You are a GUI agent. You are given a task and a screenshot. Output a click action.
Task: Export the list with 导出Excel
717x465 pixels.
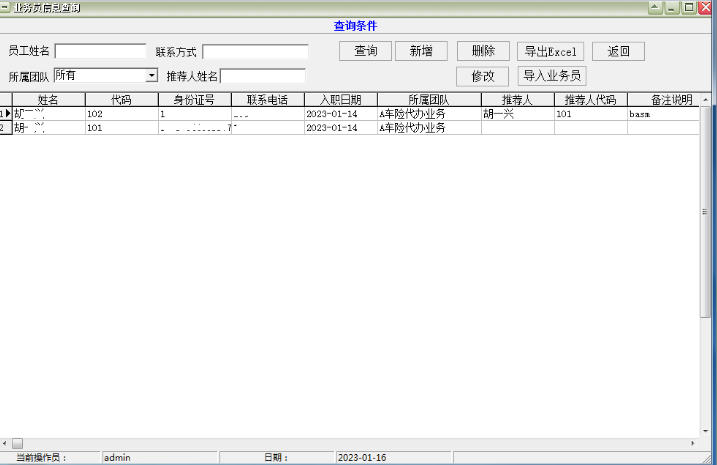click(x=550, y=51)
